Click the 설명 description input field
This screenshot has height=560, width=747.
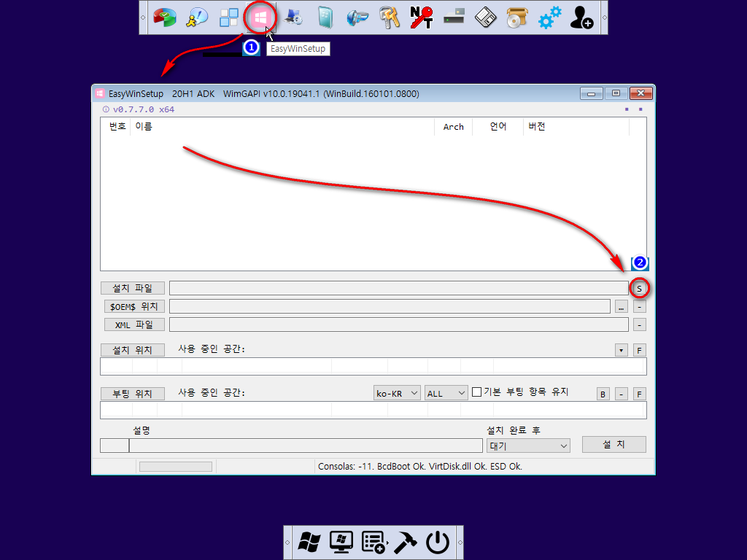pyautogui.click(x=306, y=446)
